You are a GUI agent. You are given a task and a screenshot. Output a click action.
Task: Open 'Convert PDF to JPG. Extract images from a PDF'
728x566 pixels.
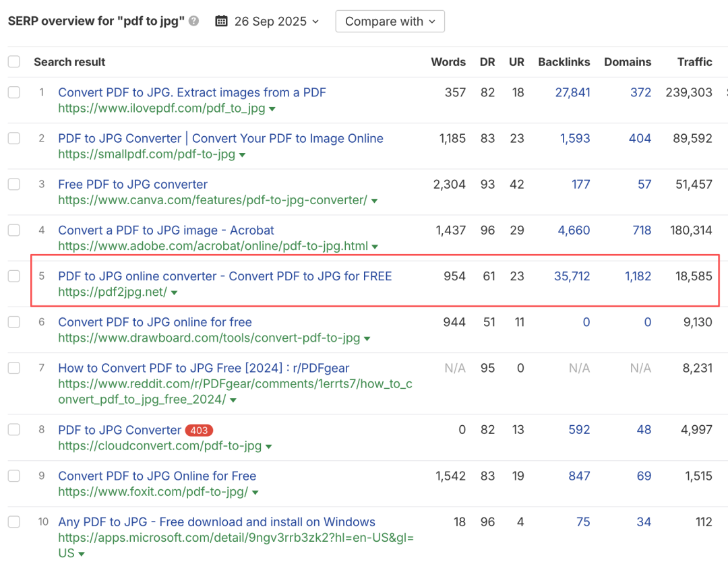pyautogui.click(x=191, y=92)
